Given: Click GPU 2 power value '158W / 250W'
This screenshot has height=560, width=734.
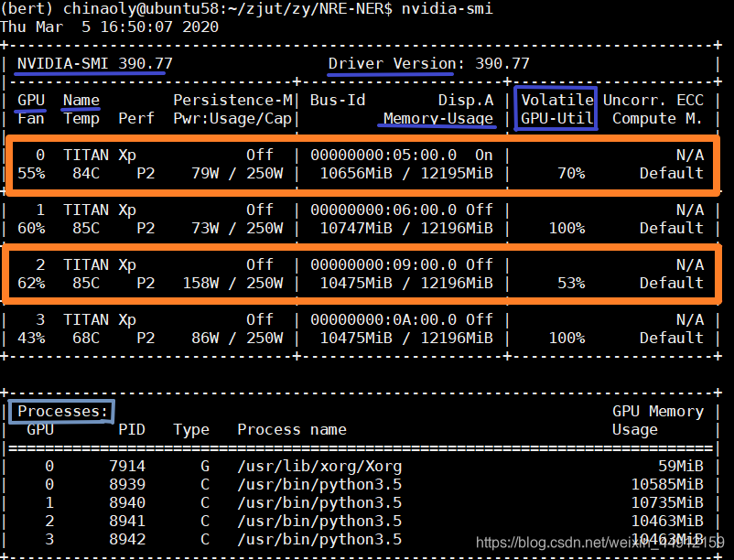Looking at the screenshot, I should point(232,283).
